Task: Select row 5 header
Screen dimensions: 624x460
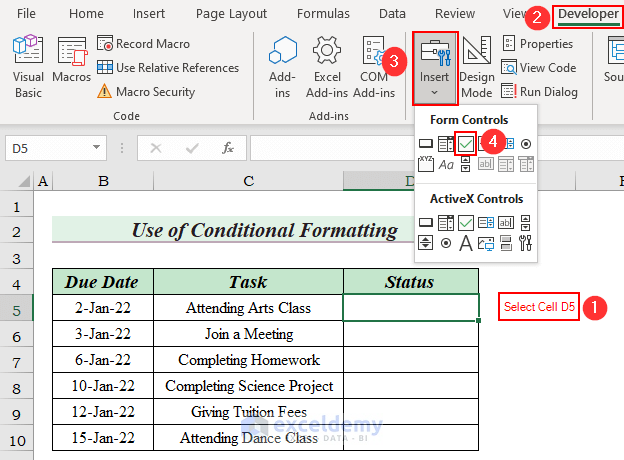Action: point(16,308)
